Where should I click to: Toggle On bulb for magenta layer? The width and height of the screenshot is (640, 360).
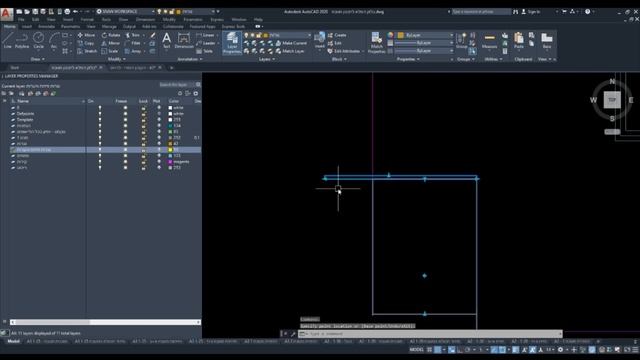(x=100, y=162)
